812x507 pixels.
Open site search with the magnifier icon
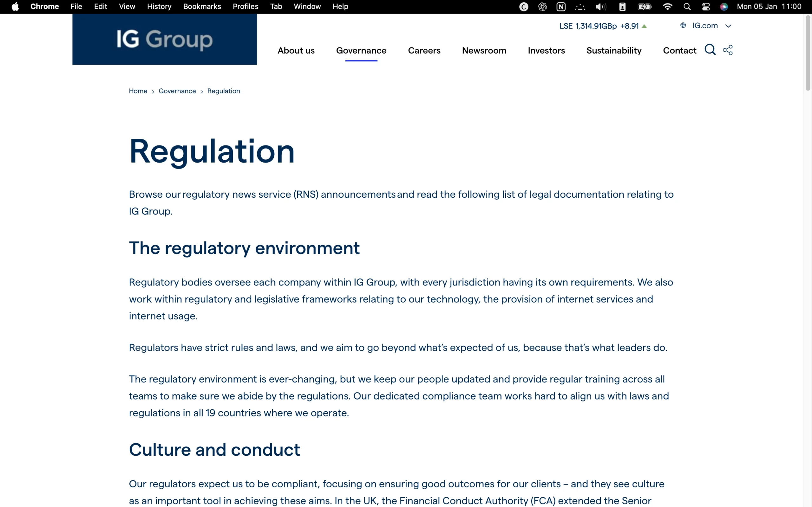(710, 50)
